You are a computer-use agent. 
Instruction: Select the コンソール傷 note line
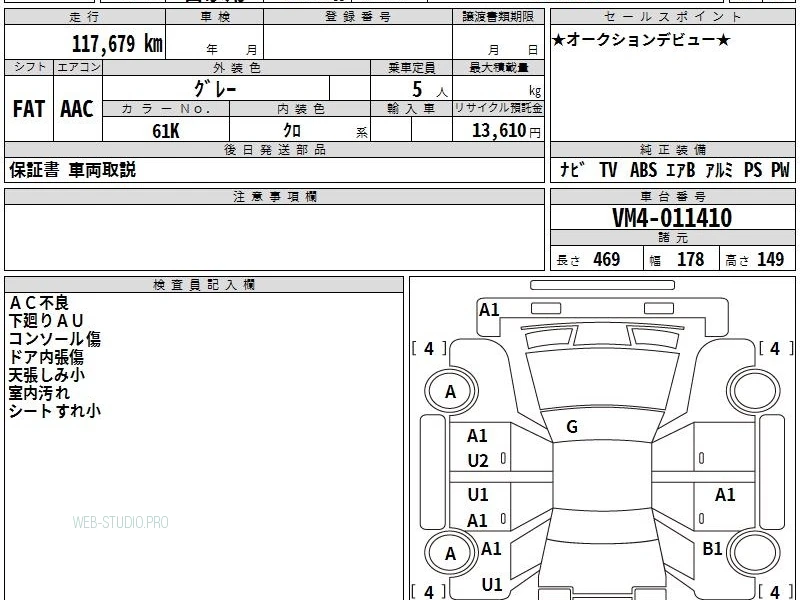pyautogui.click(x=55, y=339)
